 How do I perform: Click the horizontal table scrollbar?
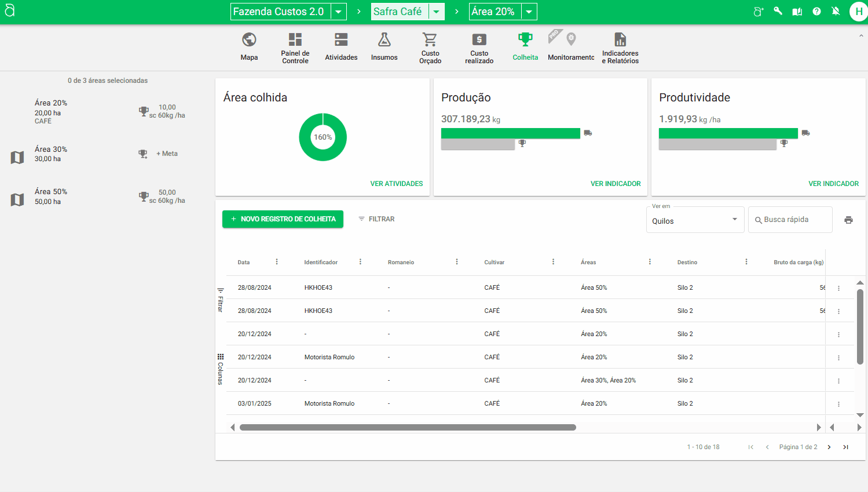408,428
